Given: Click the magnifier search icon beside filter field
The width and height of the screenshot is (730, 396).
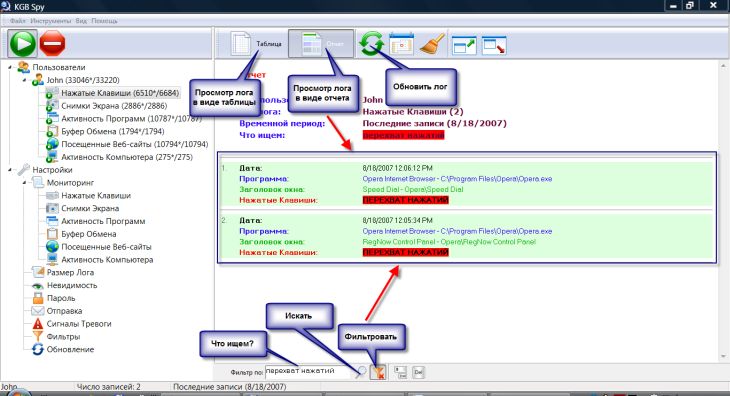Looking at the screenshot, I should point(360,371).
